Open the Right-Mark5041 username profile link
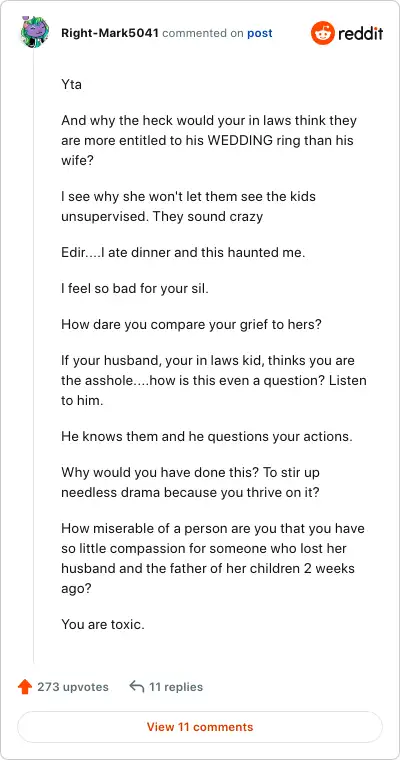400x760 pixels. pyautogui.click(x=110, y=33)
